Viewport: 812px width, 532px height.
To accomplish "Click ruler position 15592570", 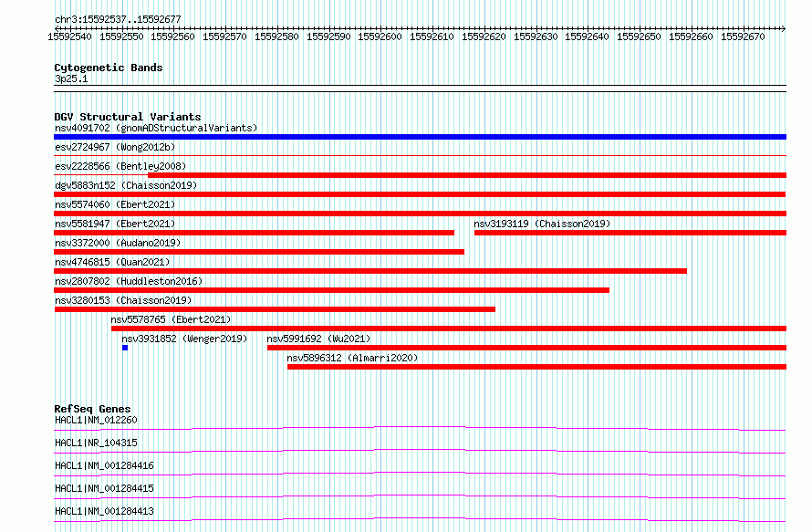I will [224, 37].
